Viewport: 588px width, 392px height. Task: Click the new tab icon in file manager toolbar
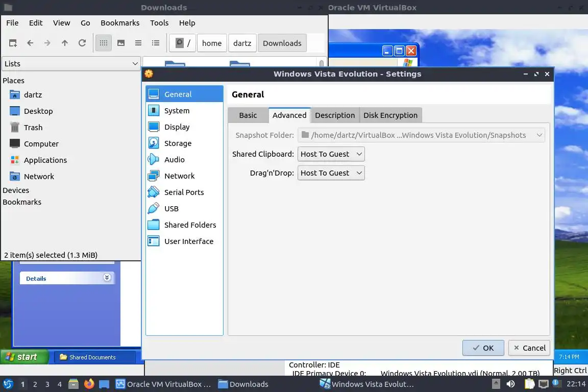(13, 43)
